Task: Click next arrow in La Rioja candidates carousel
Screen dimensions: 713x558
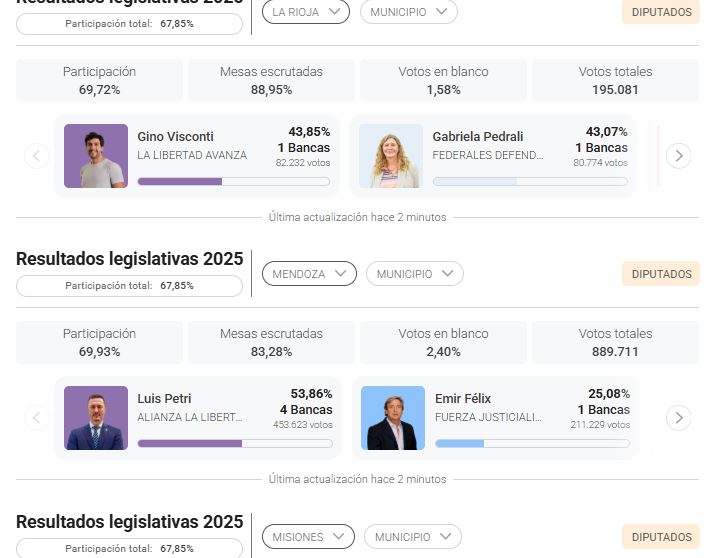Action: [x=678, y=156]
